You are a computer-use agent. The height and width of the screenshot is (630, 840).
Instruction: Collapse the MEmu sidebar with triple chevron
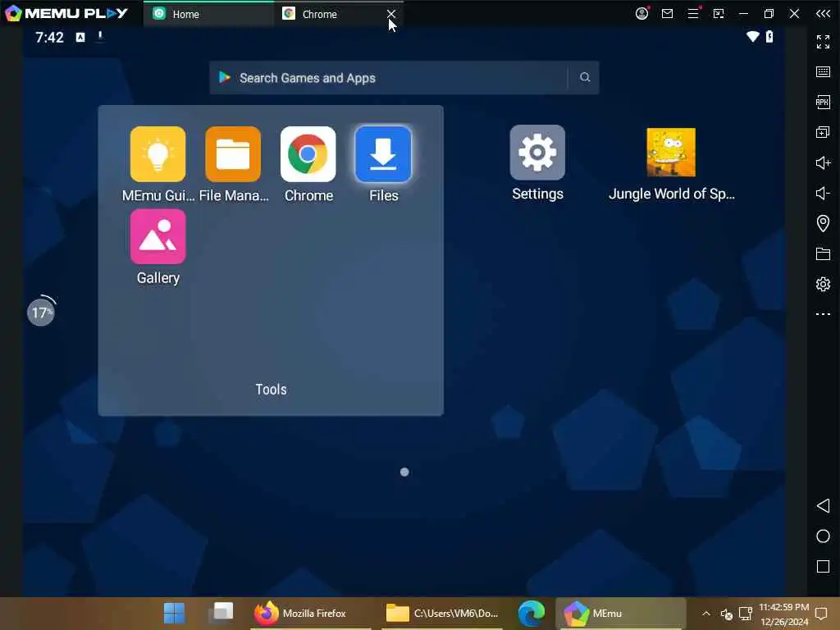(x=823, y=13)
